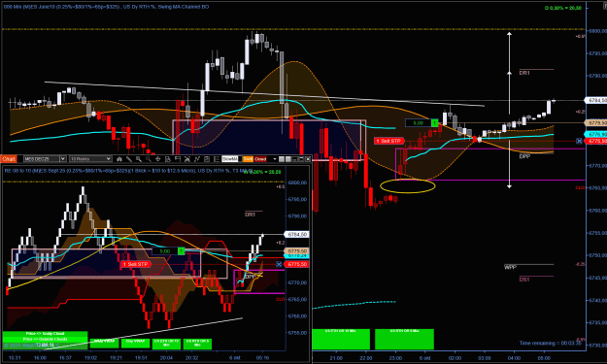Cancel order with X icon in Renko chart

[279, 264]
